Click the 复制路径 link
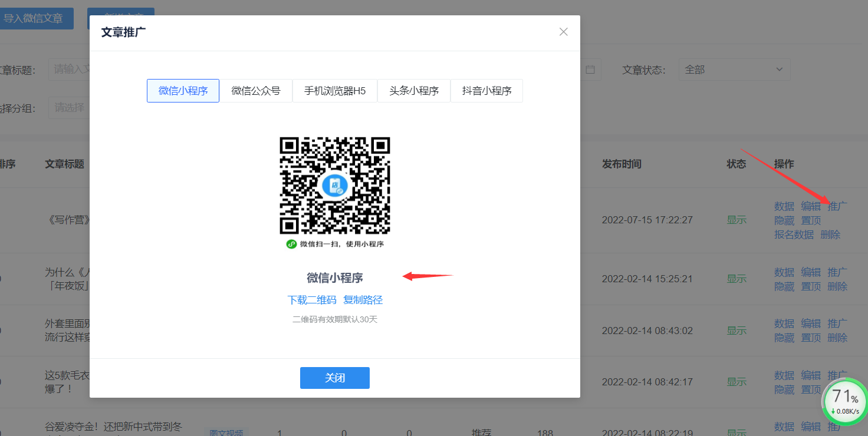This screenshot has width=868, height=436. point(363,300)
